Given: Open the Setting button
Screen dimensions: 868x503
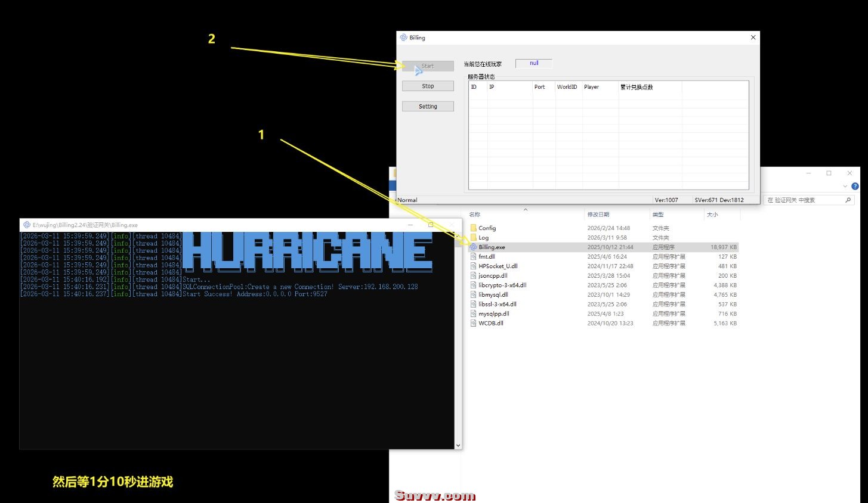Looking at the screenshot, I should pyautogui.click(x=428, y=107).
